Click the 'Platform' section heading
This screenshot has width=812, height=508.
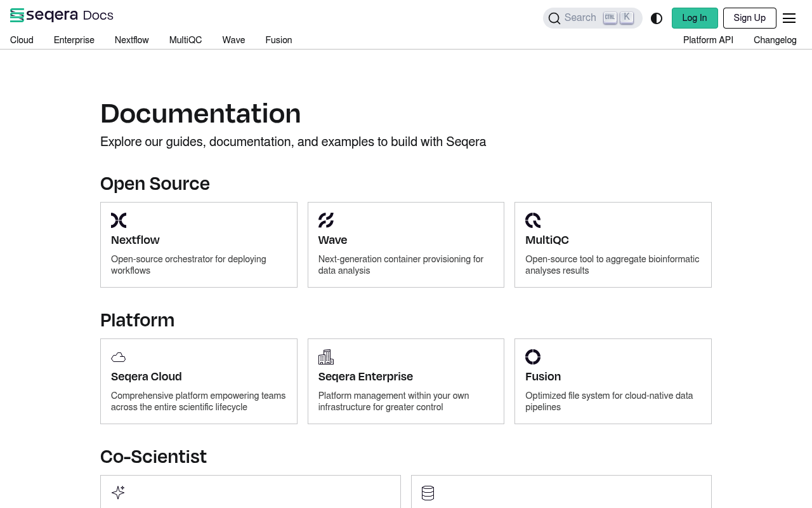138,320
